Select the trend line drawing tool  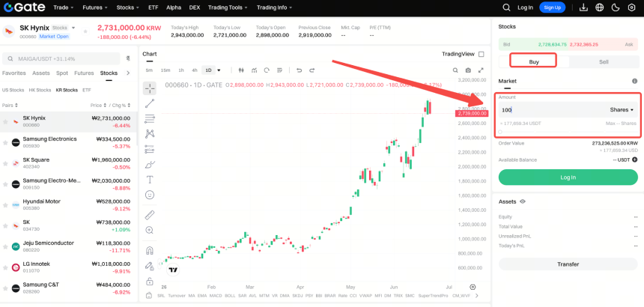(x=150, y=103)
